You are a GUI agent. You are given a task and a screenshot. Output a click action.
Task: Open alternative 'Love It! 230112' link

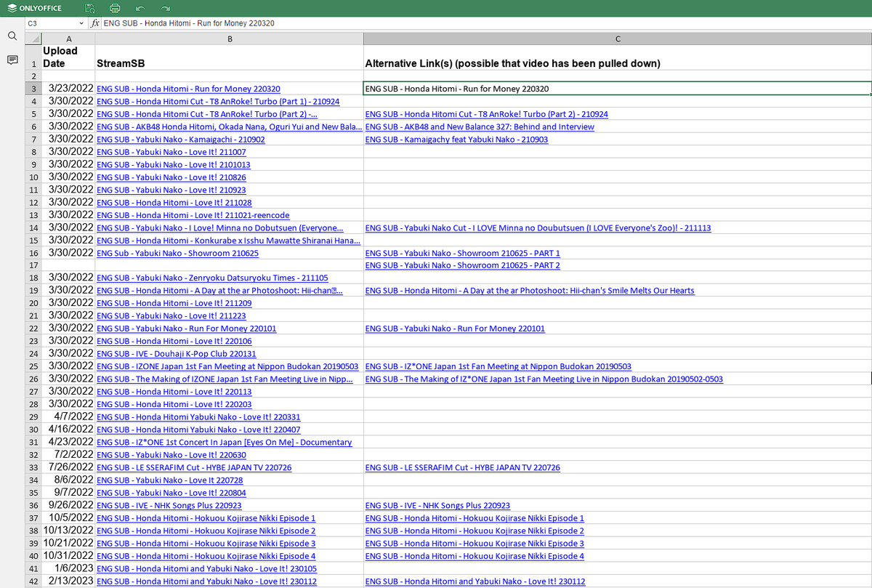pyautogui.click(x=475, y=581)
